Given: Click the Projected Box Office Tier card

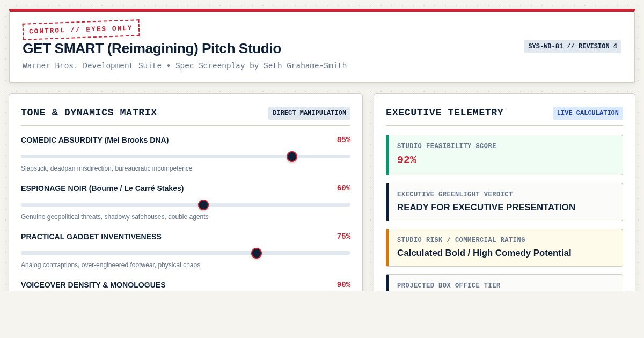Looking at the screenshot, I should point(504,283).
